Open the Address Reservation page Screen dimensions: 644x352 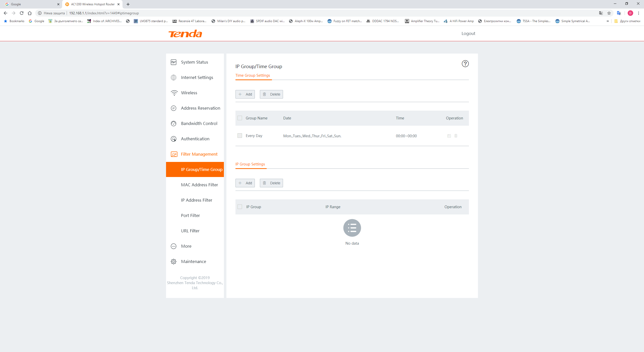195,108
